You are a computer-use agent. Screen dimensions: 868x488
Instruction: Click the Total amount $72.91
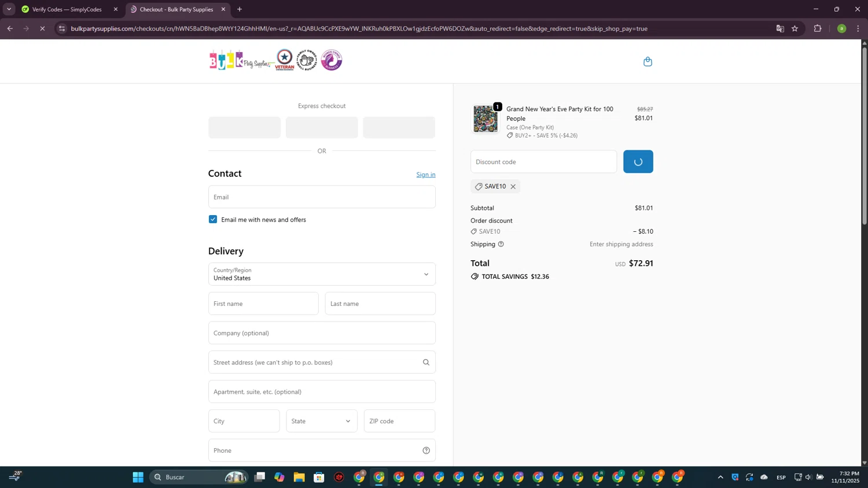pos(641,263)
